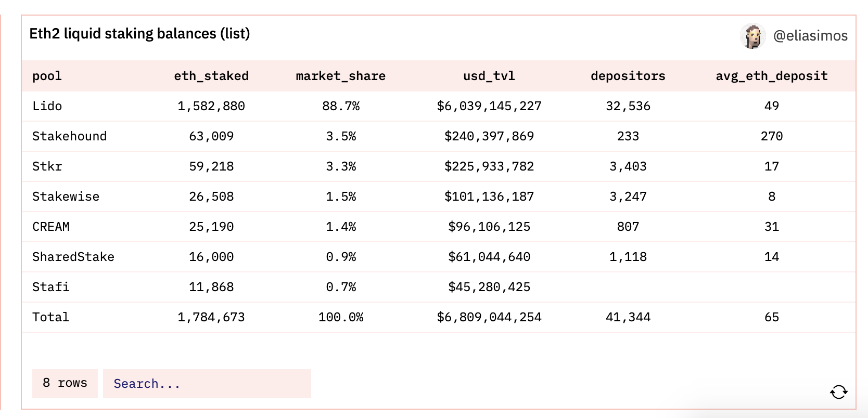Click the 8 rows count label

point(65,383)
